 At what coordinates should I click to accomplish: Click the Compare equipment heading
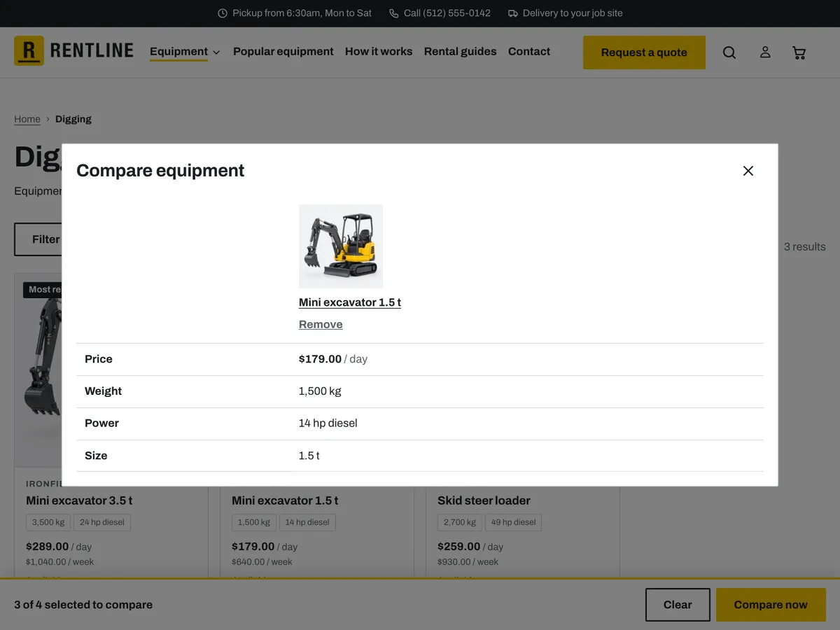point(160,171)
